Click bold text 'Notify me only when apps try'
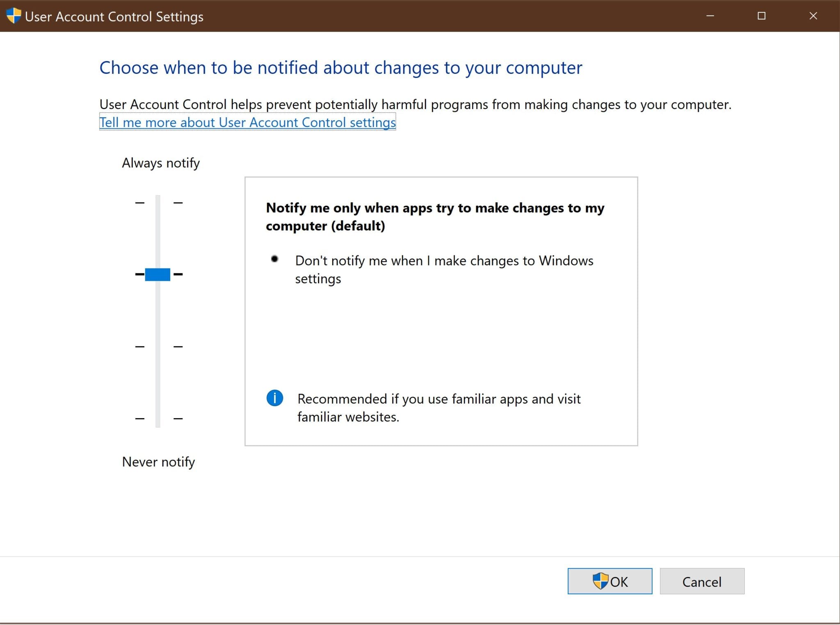 435,217
